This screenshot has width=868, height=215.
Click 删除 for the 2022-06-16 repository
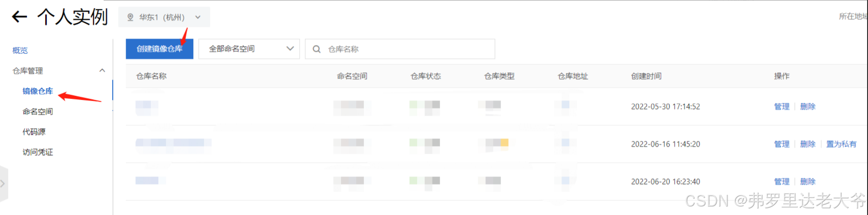(x=807, y=144)
